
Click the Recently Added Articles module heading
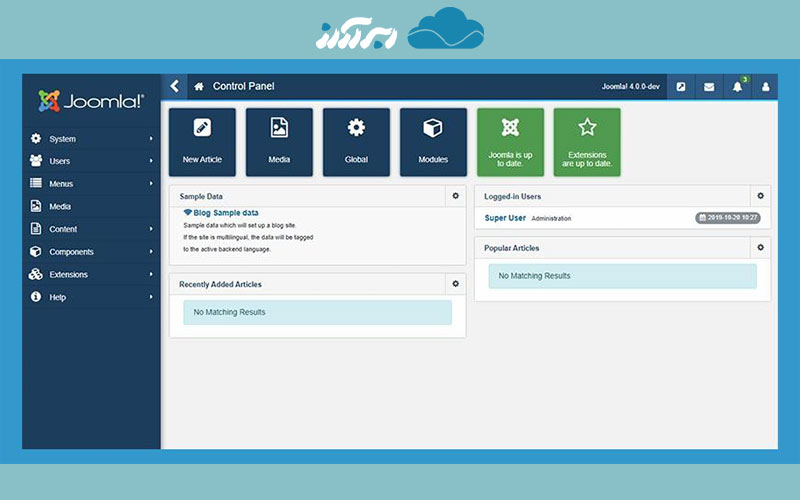pyautogui.click(x=220, y=284)
